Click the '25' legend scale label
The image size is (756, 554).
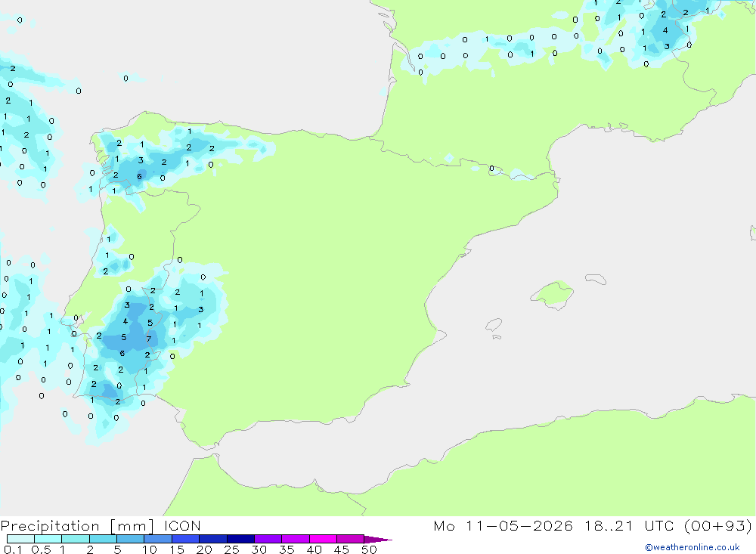click(x=232, y=549)
